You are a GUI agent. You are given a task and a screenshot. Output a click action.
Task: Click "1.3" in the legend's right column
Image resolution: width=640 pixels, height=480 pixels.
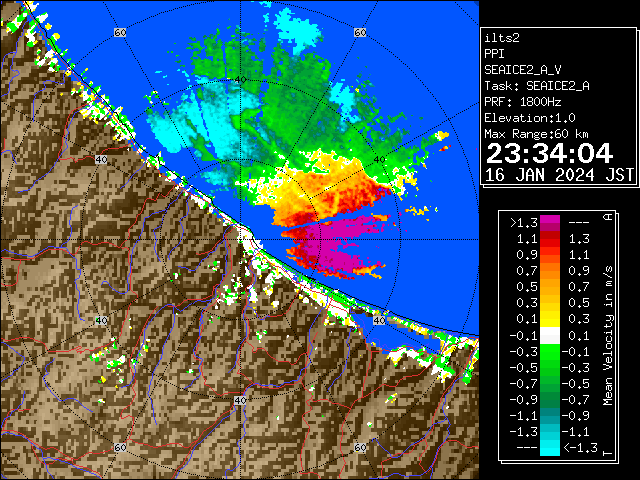point(579,239)
